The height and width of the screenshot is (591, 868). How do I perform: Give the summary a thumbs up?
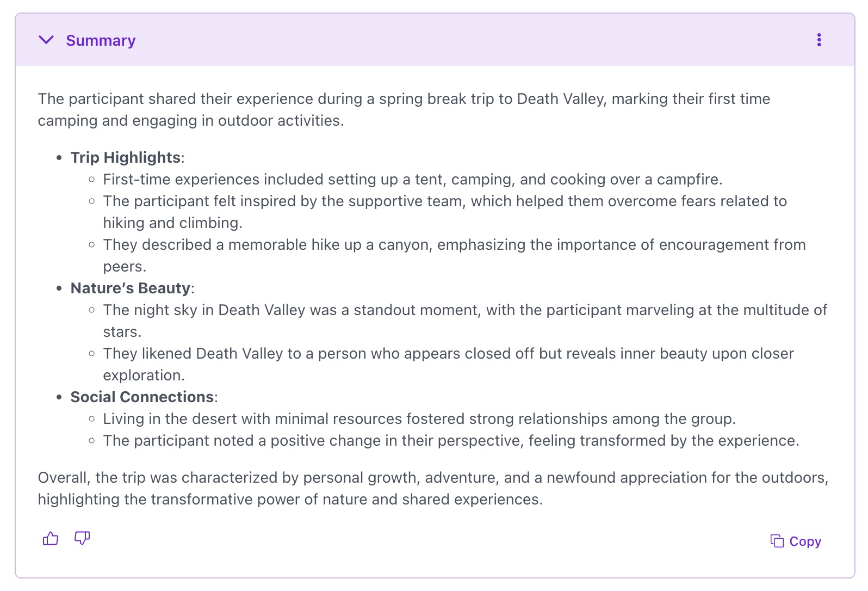point(51,539)
